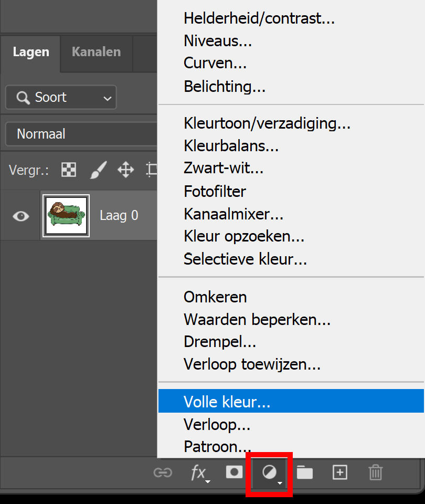Click the Laag 0 layer thumbnail

(66, 215)
